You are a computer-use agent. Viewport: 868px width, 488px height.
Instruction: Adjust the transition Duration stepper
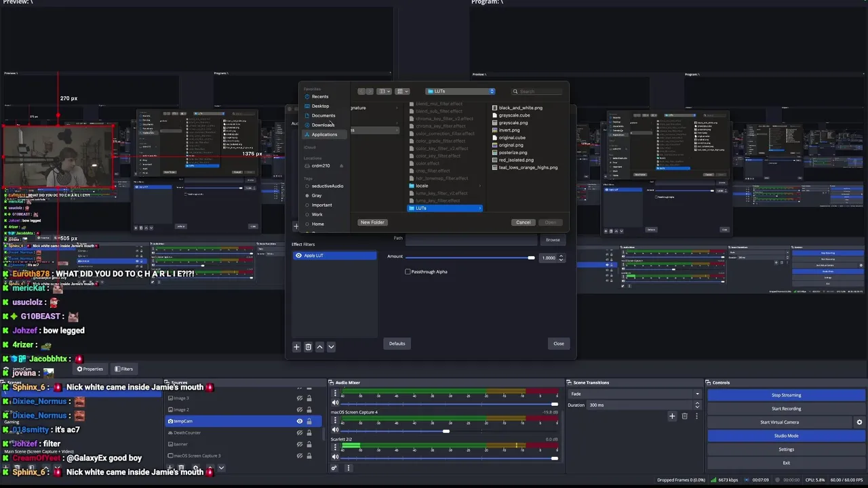[x=696, y=405]
